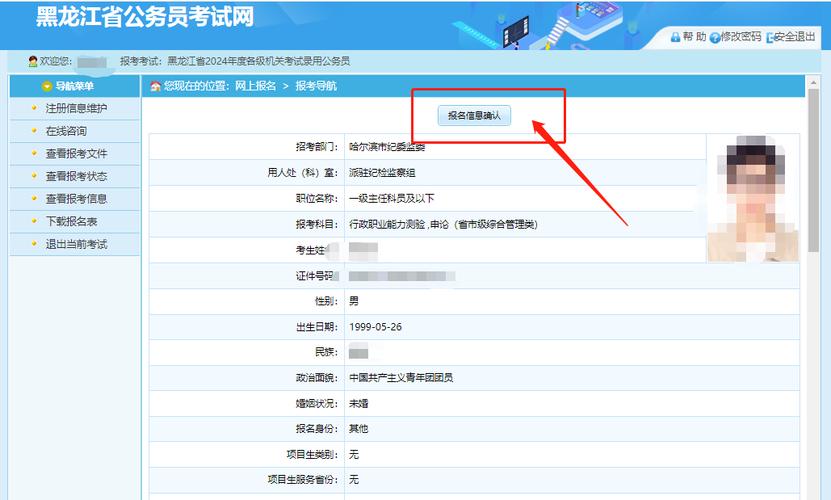Click the 政治面貌 label
831x500 pixels.
(x=317, y=378)
